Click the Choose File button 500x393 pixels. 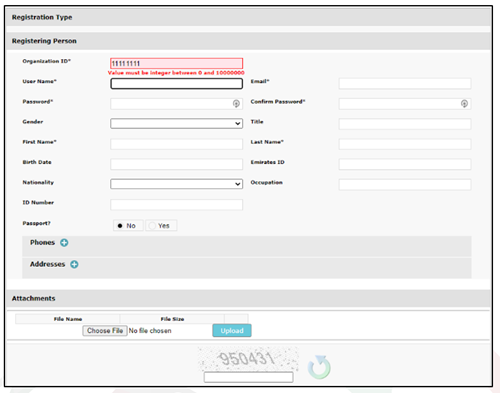[x=105, y=331]
